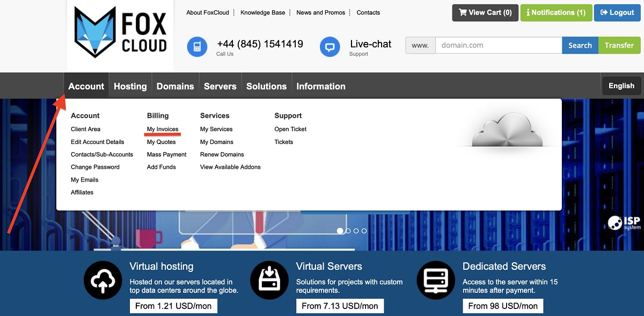The image size is (644, 316).
Task: Select the first carousel slide dot
Action: coord(340,231)
